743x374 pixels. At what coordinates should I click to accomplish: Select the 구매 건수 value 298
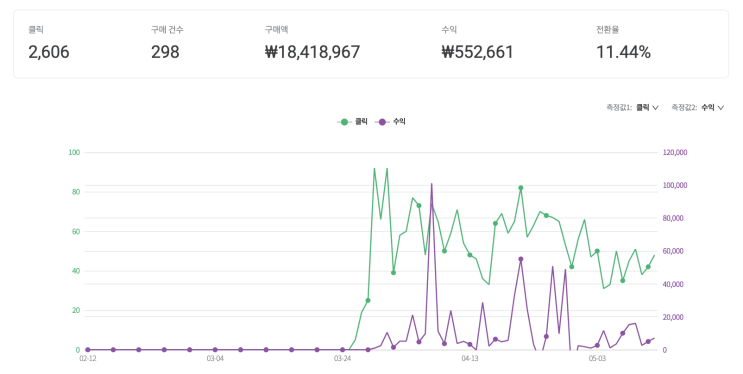click(165, 52)
